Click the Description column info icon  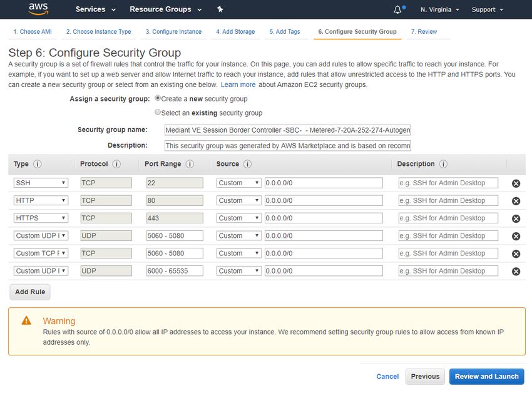click(443, 164)
